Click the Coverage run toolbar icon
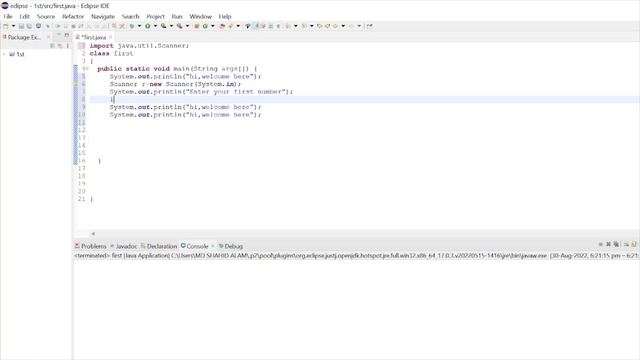Screen dimensions: 640x360 164,26
